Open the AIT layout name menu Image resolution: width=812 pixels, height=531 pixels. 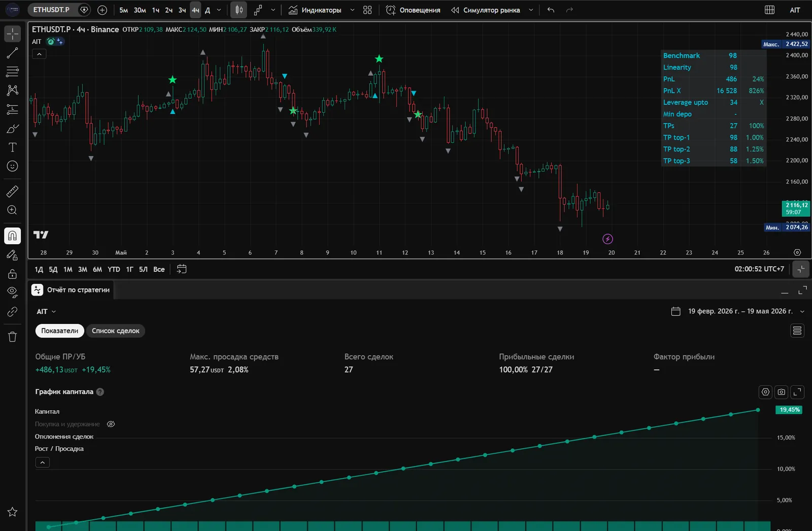(795, 10)
